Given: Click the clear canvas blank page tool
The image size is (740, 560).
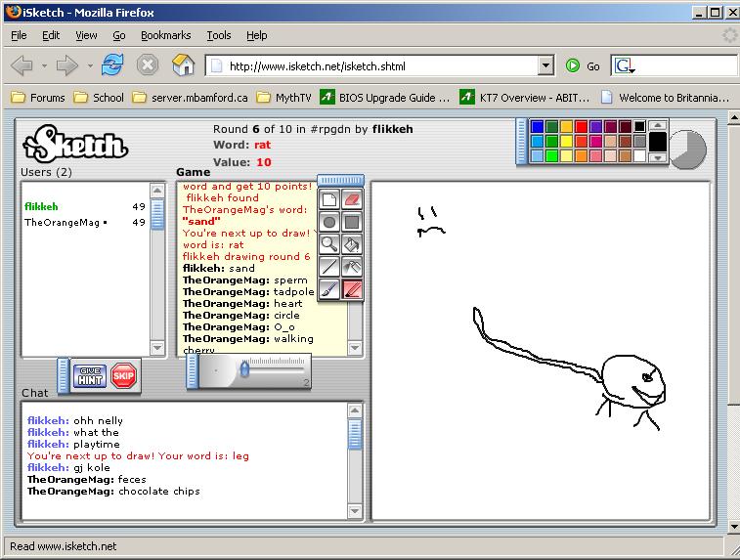Looking at the screenshot, I should (329, 199).
